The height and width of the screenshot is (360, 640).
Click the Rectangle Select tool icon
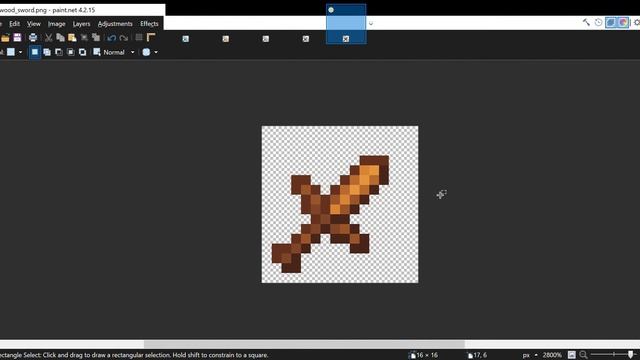click(x=11, y=52)
